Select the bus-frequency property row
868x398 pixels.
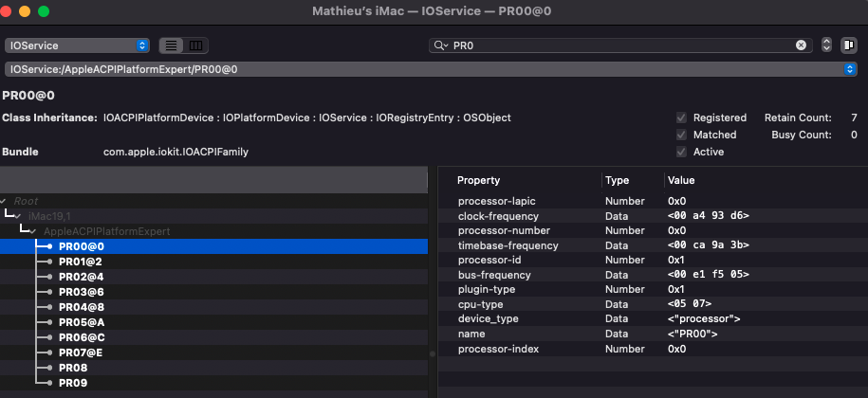pyautogui.click(x=654, y=275)
